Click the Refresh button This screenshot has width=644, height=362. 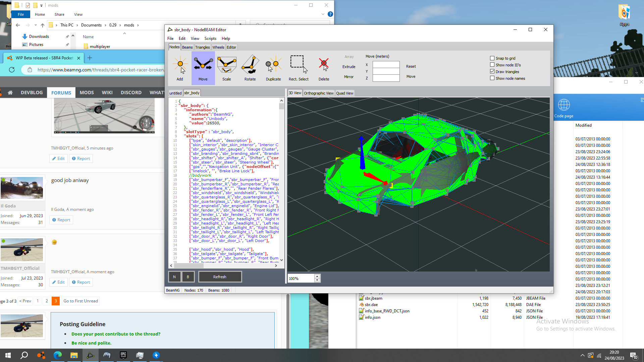coord(220,277)
